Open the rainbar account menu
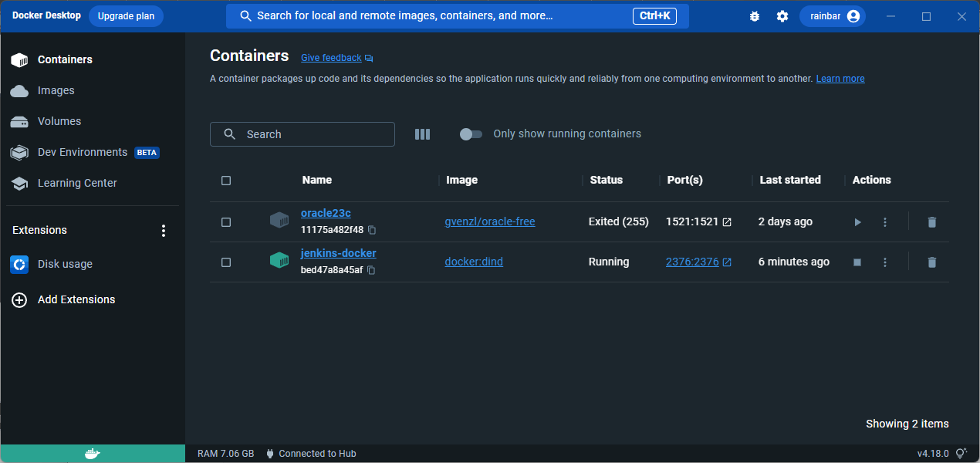Screen dimensions: 980x463 click(833, 16)
